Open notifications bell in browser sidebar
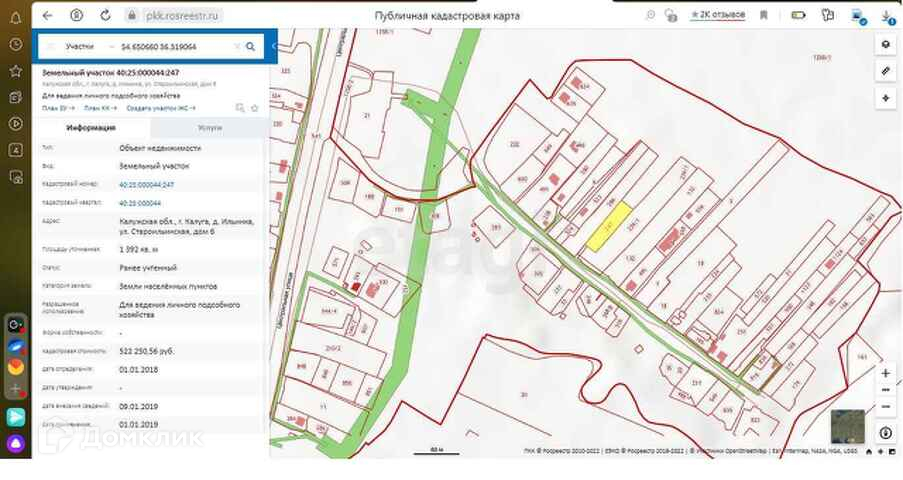 click(16, 18)
